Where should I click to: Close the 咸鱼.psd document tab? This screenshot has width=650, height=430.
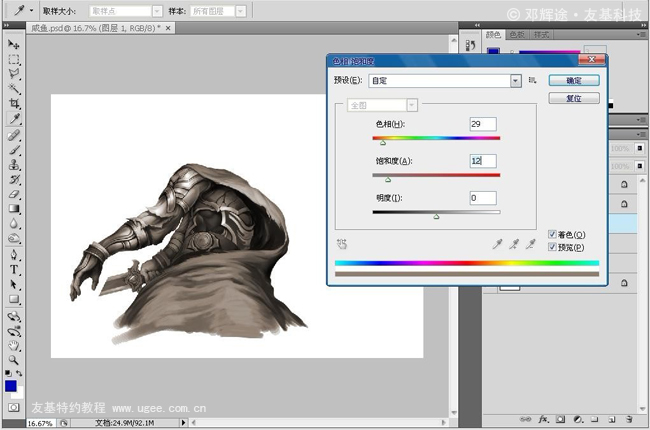(168, 28)
